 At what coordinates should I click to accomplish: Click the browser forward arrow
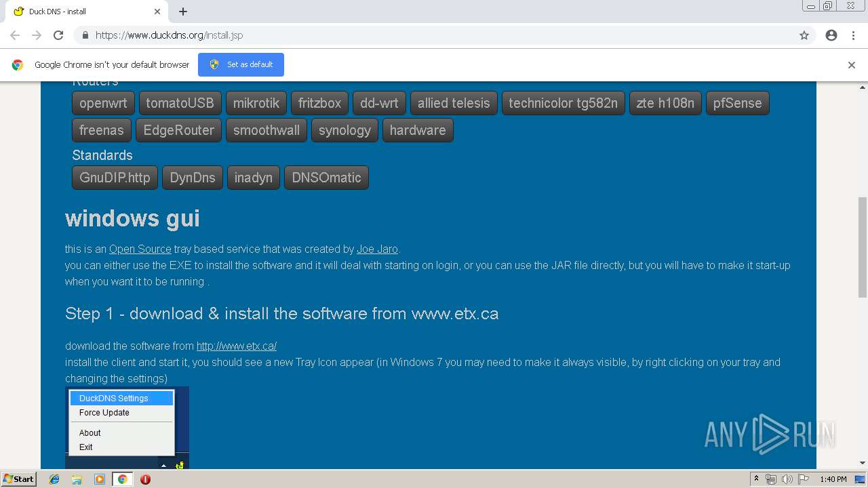point(37,35)
